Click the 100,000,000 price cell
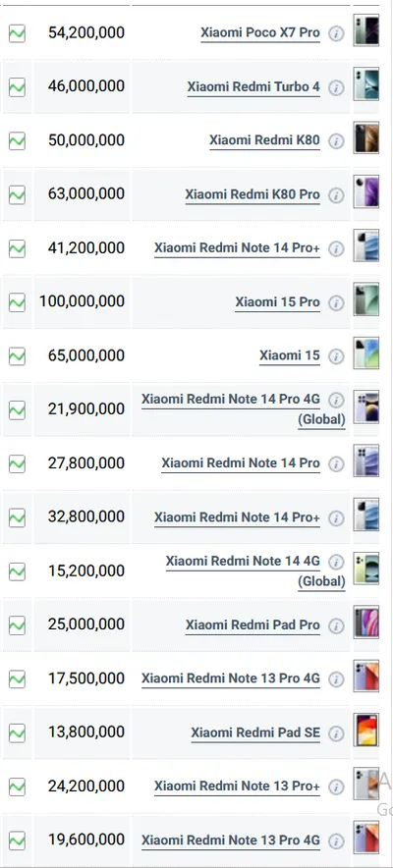 (82, 301)
